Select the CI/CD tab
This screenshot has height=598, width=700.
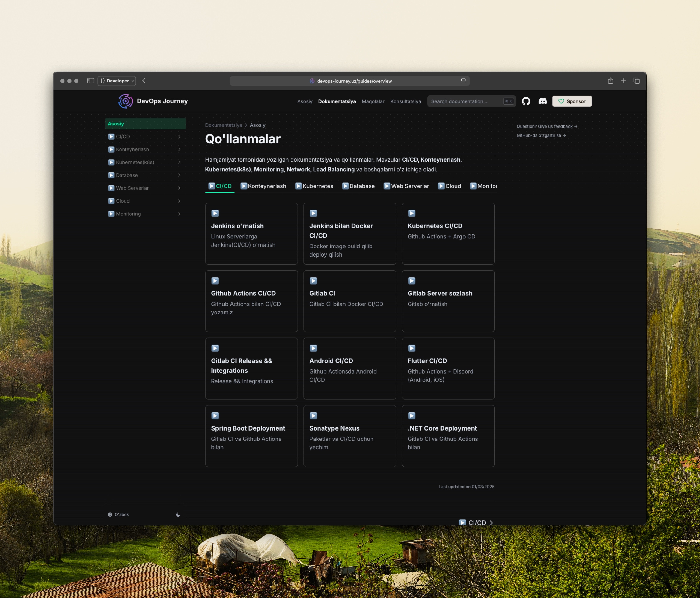pos(220,186)
